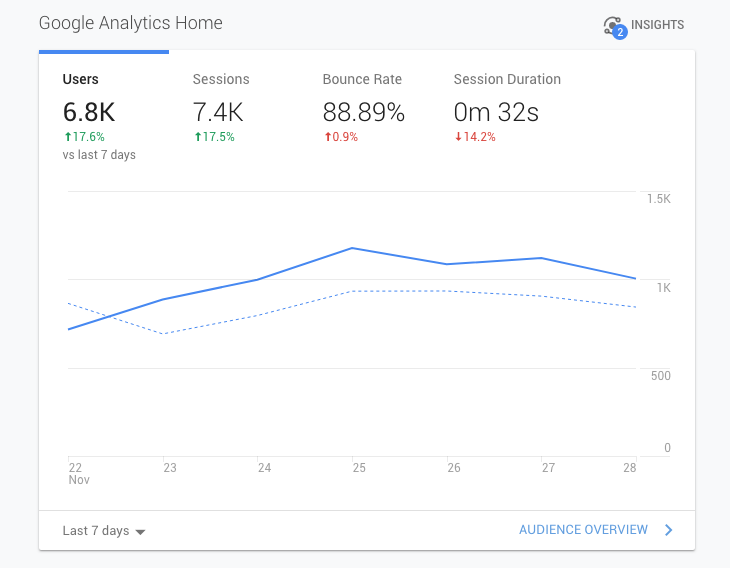
Task: Click the 7.4K sessions value
Action: (218, 112)
